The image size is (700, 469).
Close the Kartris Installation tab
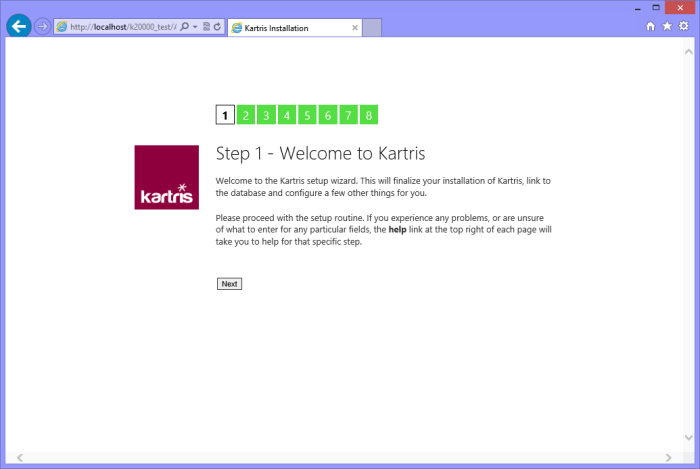[x=355, y=28]
